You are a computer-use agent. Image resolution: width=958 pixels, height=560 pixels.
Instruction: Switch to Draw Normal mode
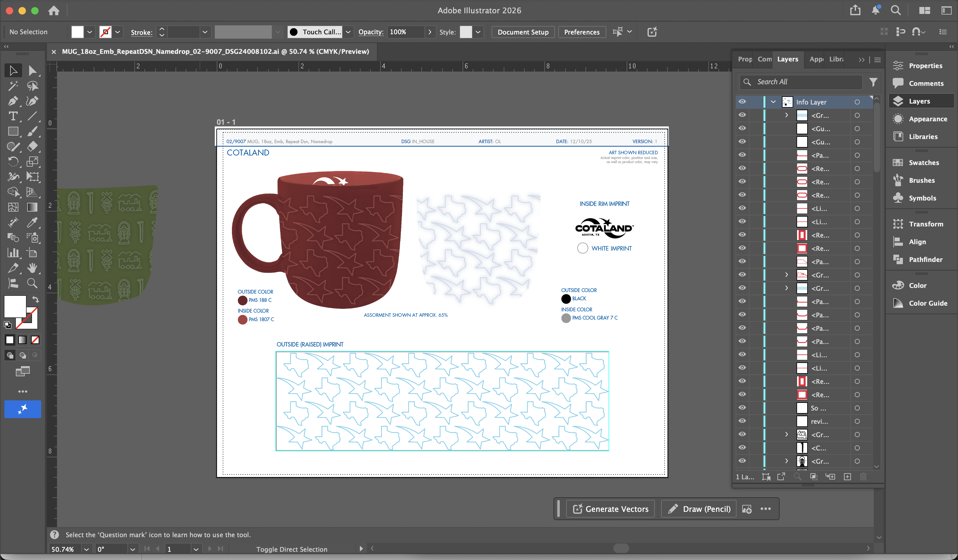10,355
